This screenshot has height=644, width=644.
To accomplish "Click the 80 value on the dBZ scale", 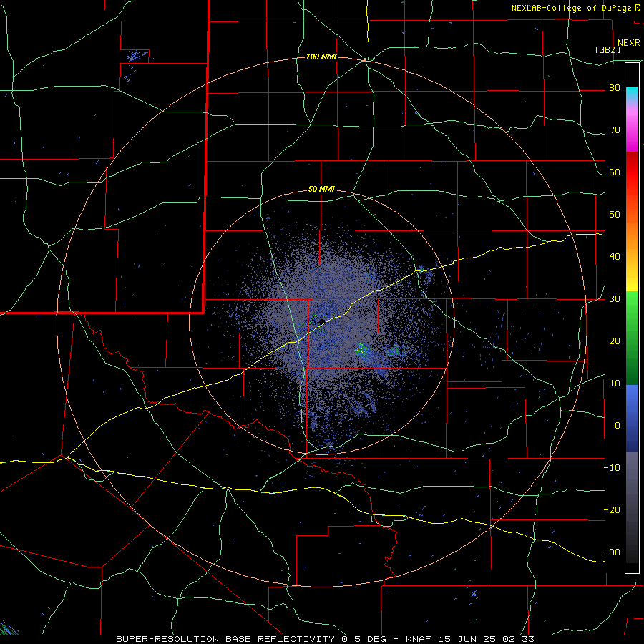I will [615, 88].
